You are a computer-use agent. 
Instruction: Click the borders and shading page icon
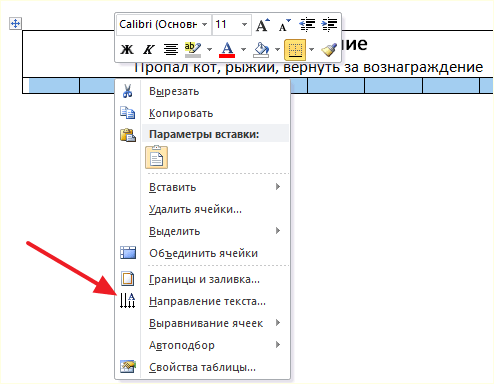pos(127,279)
